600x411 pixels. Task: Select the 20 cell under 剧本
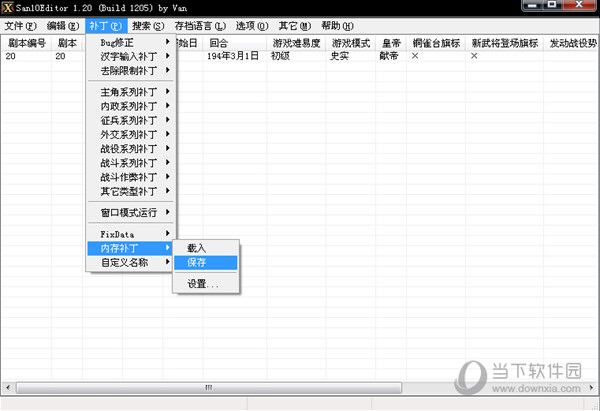60,56
